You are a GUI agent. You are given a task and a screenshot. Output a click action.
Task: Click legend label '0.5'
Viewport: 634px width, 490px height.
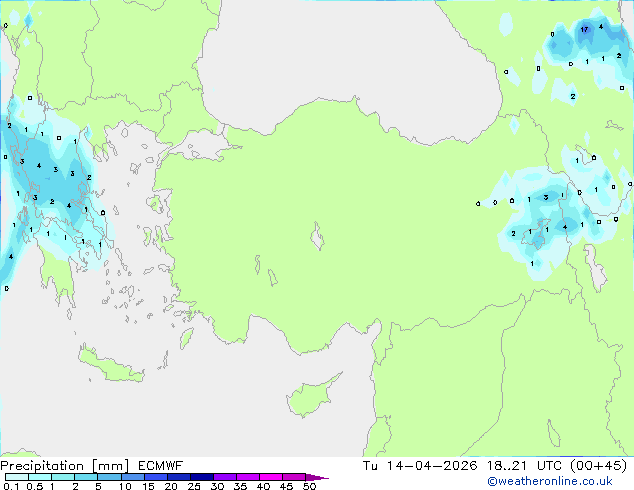tap(35, 486)
